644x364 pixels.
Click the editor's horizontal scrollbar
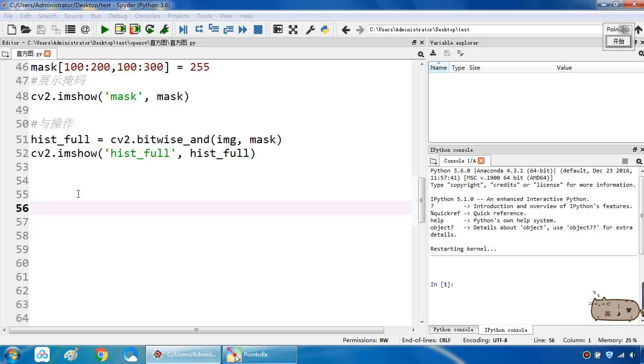click(196, 330)
